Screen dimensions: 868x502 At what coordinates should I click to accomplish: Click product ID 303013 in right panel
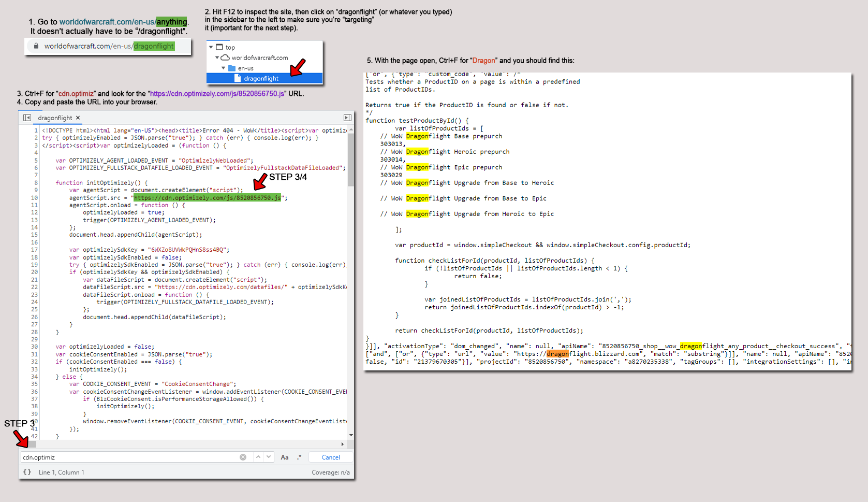point(393,144)
